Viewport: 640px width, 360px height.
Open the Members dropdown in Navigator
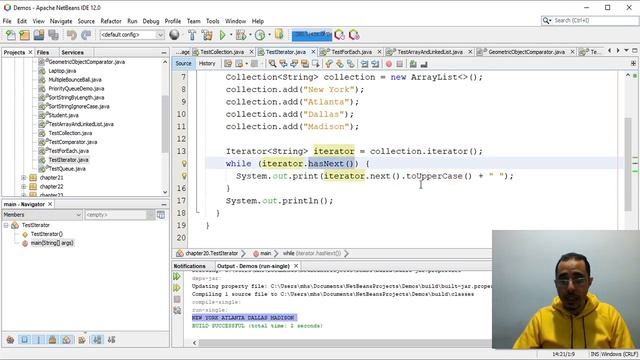point(42,215)
